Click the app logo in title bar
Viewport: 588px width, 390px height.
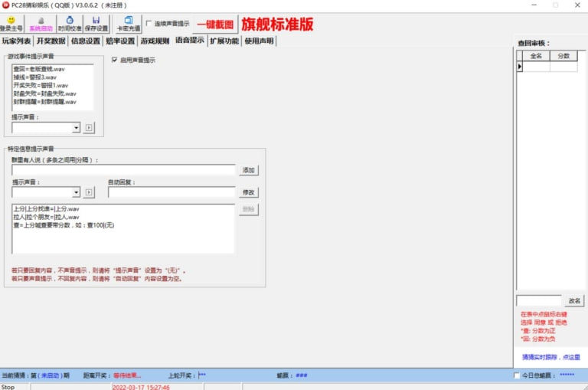pyautogui.click(x=5, y=5)
